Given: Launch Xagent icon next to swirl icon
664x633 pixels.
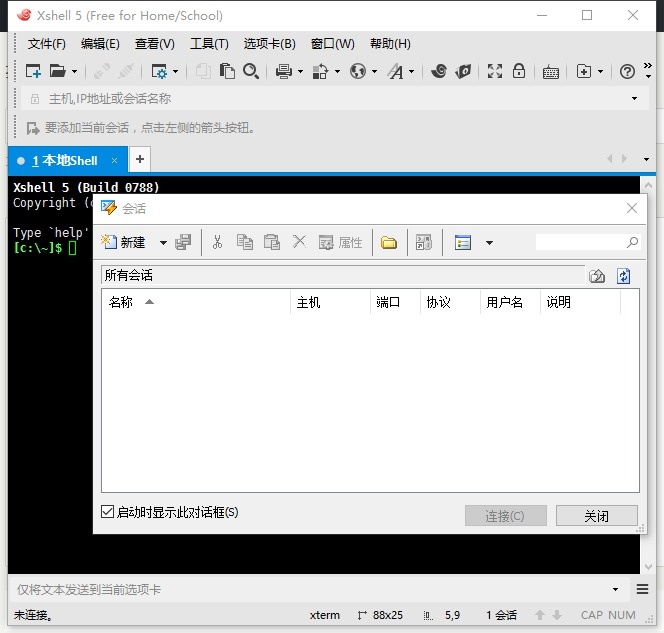Looking at the screenshot, I should (463, 71).
